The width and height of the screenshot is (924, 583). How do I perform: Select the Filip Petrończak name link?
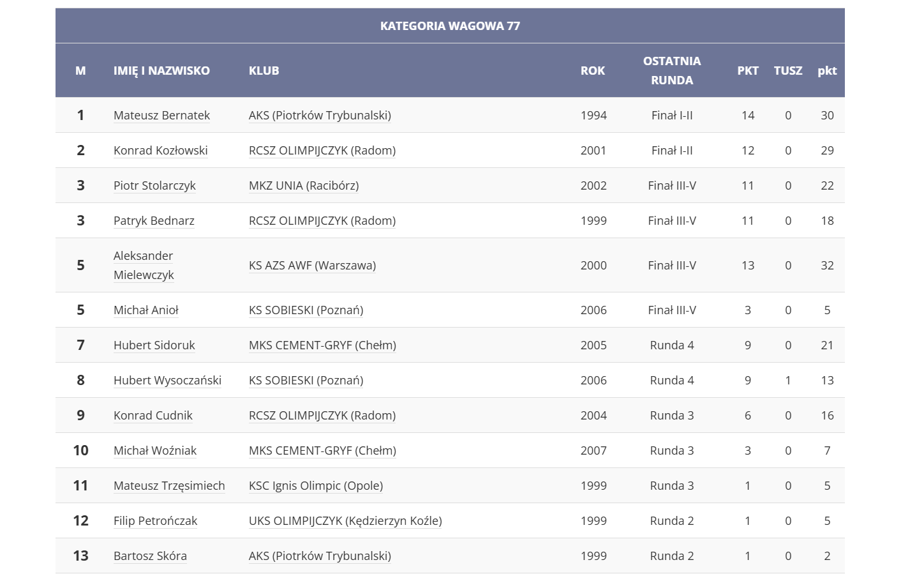(155, 521)
